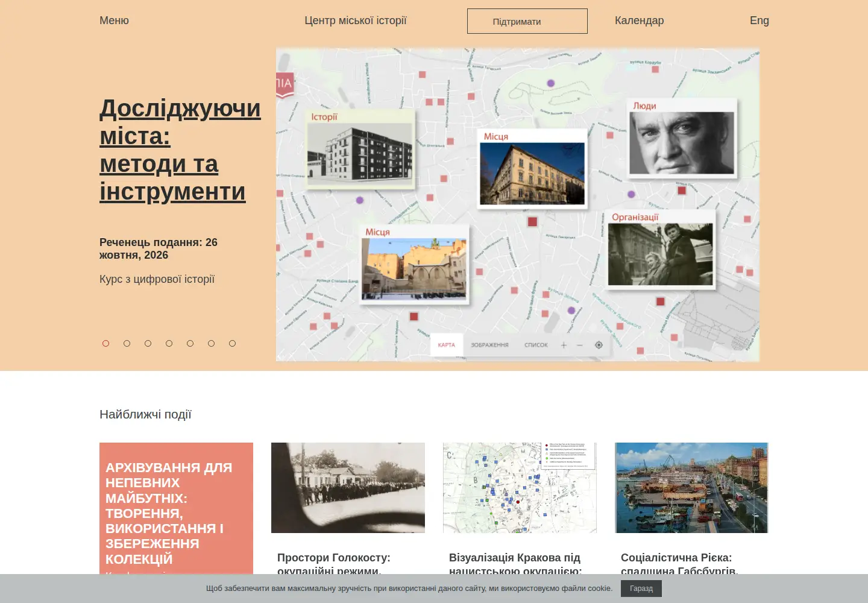Click the Соціалістична Рієка event title
Image resolution: width=868 pixels, height=603 pixels.
coord(679,563)
